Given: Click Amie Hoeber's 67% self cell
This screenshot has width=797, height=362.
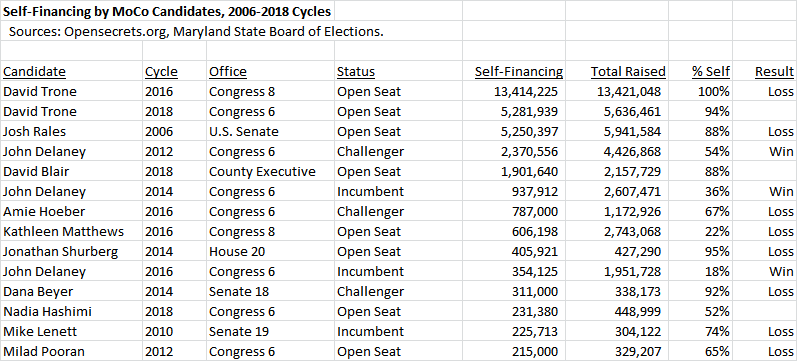Looking at the screenshot, I should coord(700,212).
